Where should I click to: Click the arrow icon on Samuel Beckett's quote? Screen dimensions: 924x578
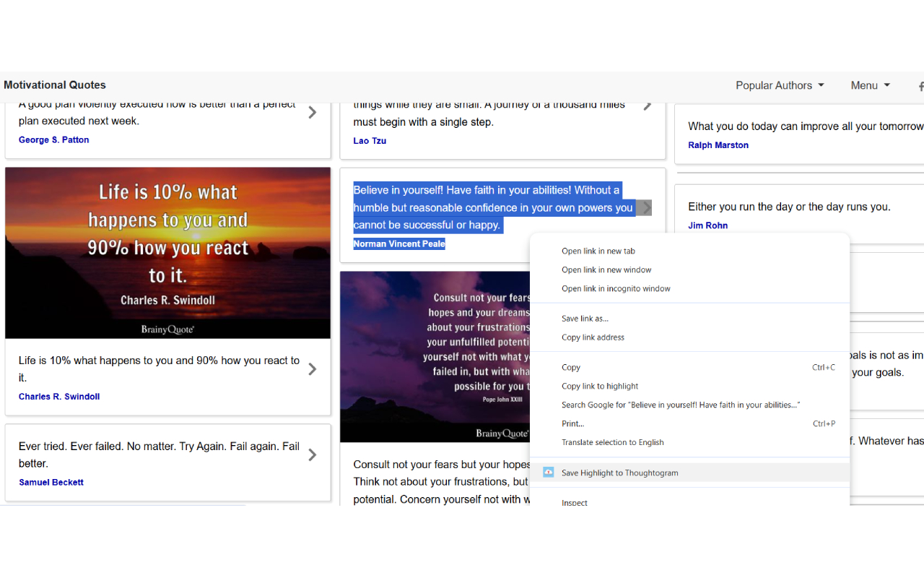(312, 455)
